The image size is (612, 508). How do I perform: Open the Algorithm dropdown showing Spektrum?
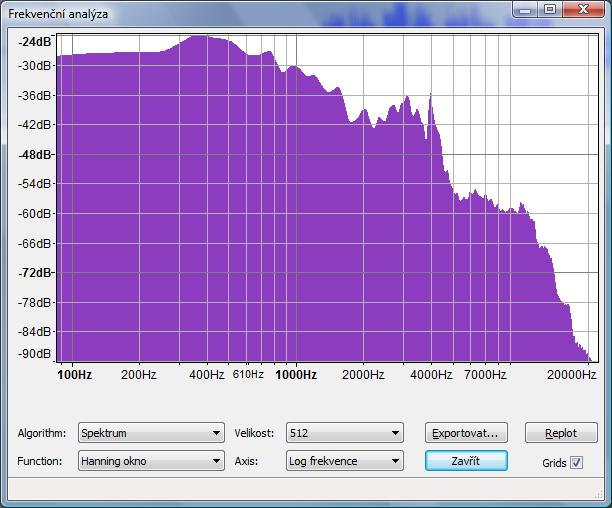click(x=151, y=433)
